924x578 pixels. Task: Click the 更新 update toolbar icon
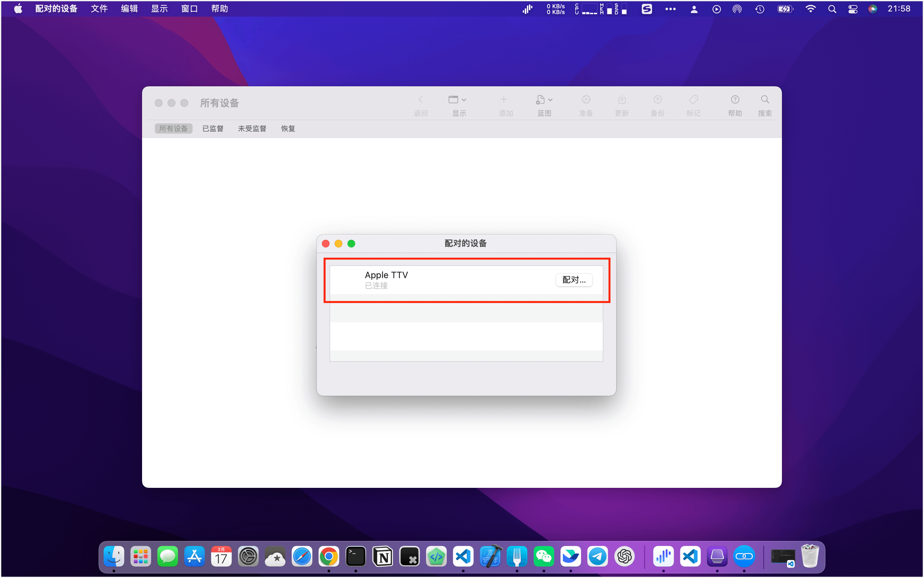point(622,100)
